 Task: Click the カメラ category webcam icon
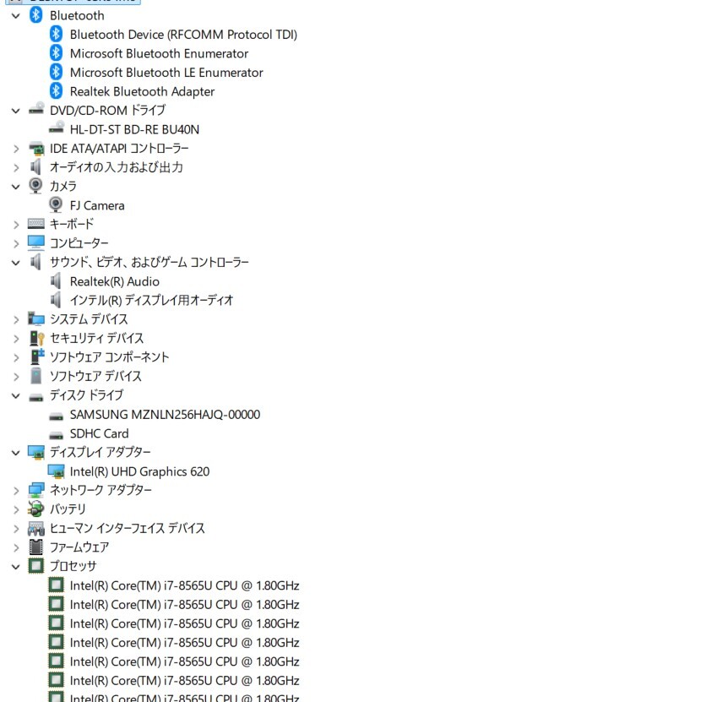pos(35,186)
